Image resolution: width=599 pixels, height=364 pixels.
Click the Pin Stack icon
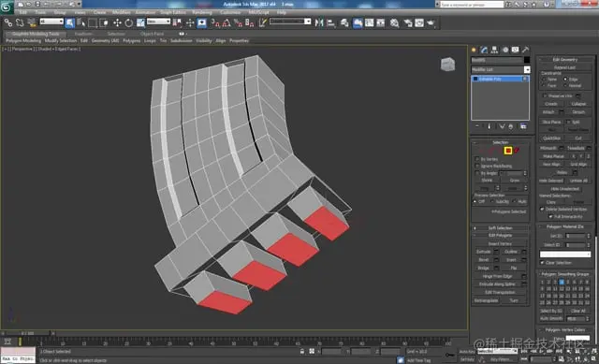click(477, 126)
